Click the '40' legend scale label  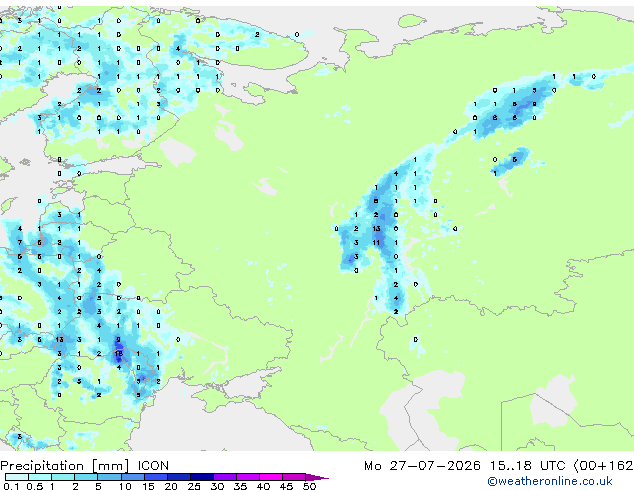click(263, 486)
